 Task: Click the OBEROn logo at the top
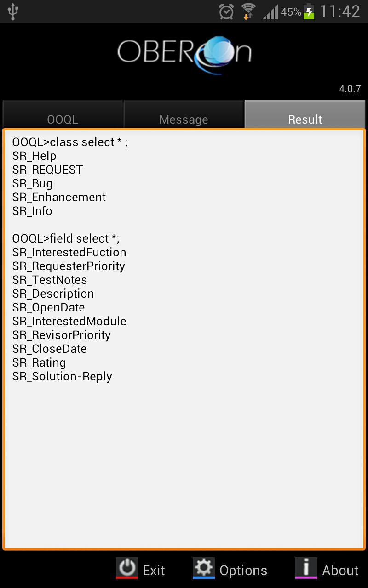pos(184,51)
